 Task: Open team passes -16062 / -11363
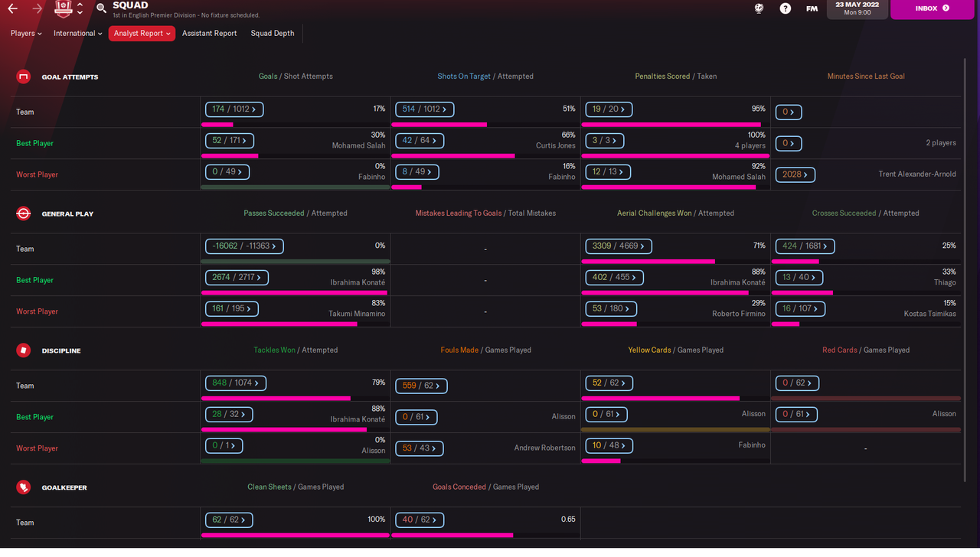pyautogui.click(x=245, y=246)
